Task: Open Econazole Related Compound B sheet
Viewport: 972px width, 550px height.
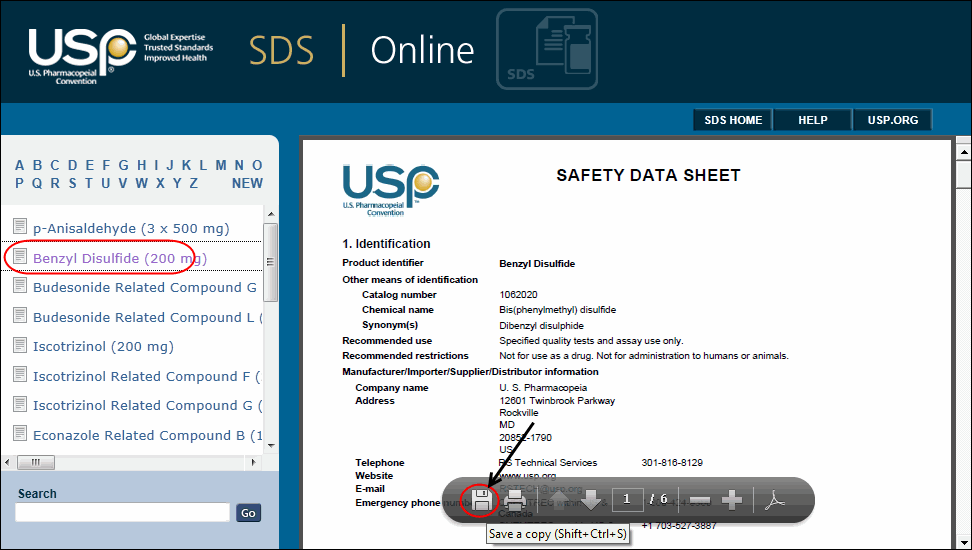Action: point(148,435)
